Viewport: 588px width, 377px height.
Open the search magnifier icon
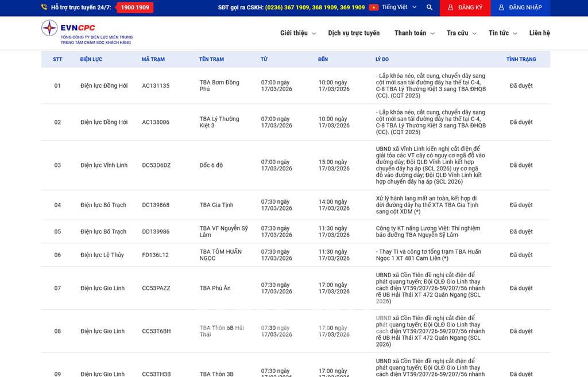[x=430, y=7]
